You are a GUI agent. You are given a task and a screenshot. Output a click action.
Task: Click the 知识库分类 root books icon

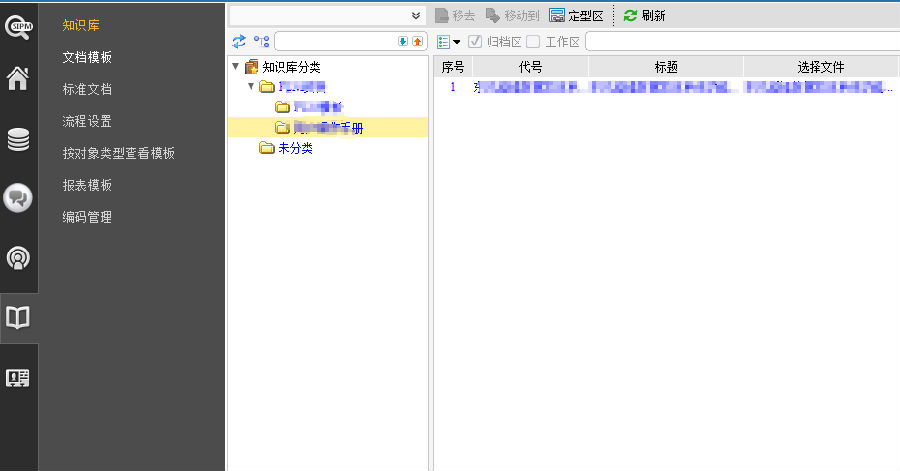(x=251, y=67)
